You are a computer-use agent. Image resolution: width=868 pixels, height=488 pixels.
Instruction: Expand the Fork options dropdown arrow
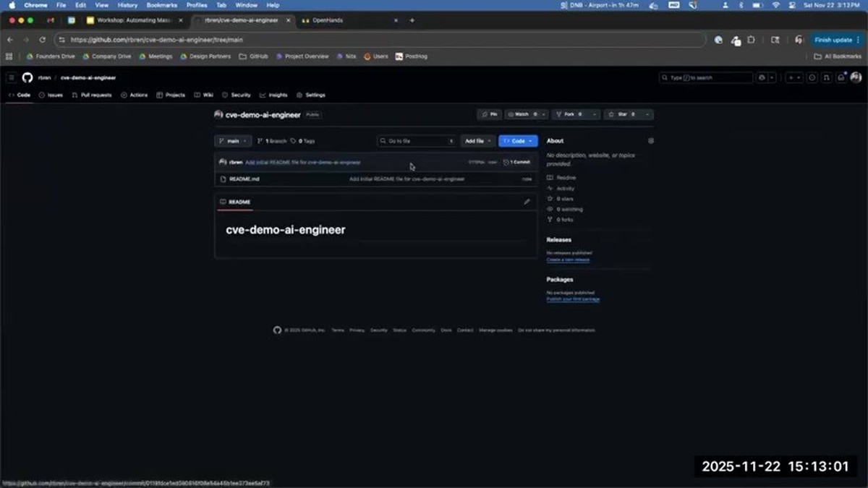coord(595,114)
